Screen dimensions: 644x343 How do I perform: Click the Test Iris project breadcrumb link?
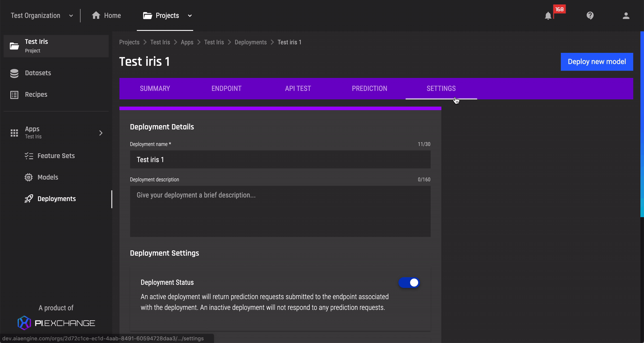click(160, 42)
